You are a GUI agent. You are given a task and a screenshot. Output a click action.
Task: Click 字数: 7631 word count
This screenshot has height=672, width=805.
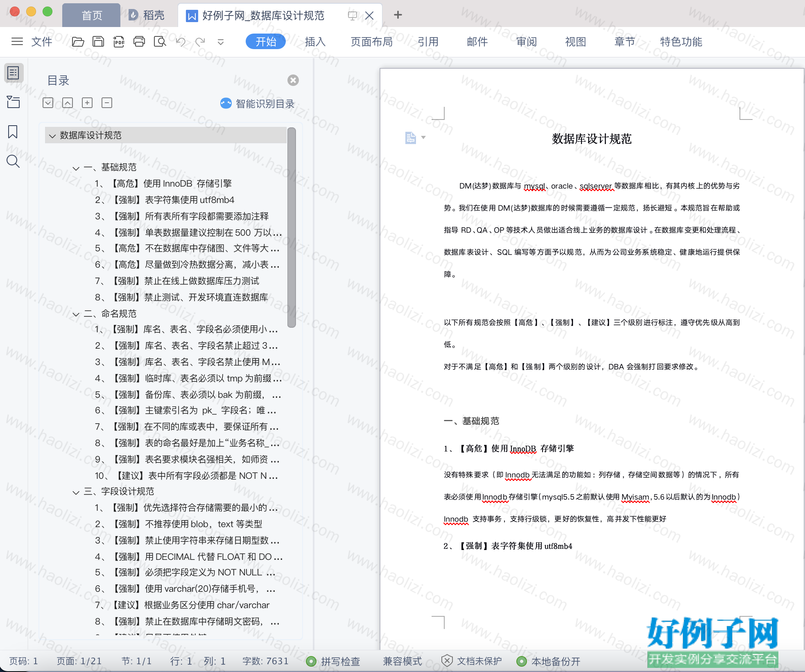[265, 661]
